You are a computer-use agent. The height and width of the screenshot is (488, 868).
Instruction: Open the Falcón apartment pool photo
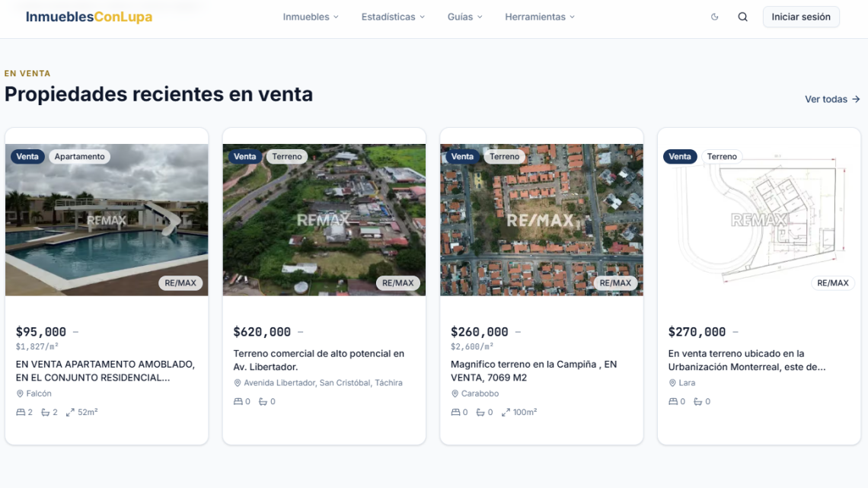pos(107,220)
